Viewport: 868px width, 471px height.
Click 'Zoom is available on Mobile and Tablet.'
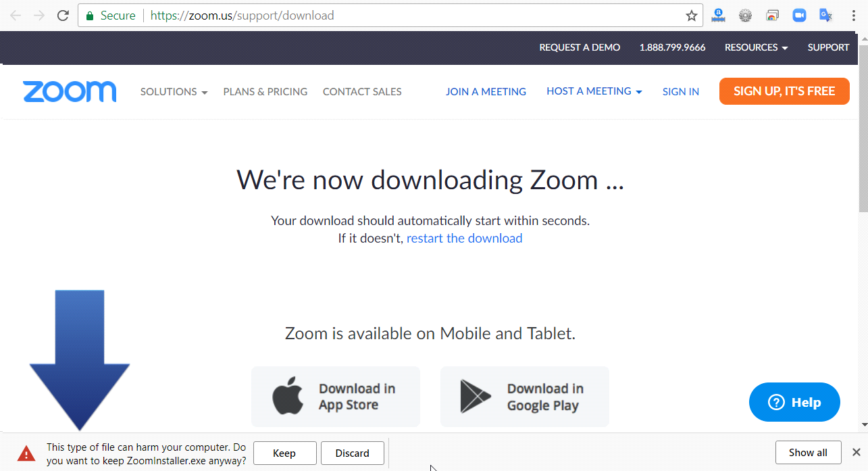(430, 333)
